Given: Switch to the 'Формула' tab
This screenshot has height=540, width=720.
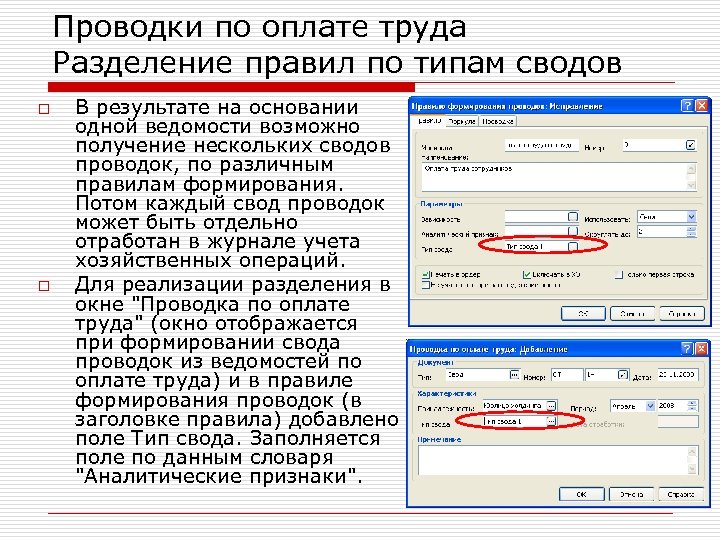Looking at the screenshot, I should [x=462, y=122].
